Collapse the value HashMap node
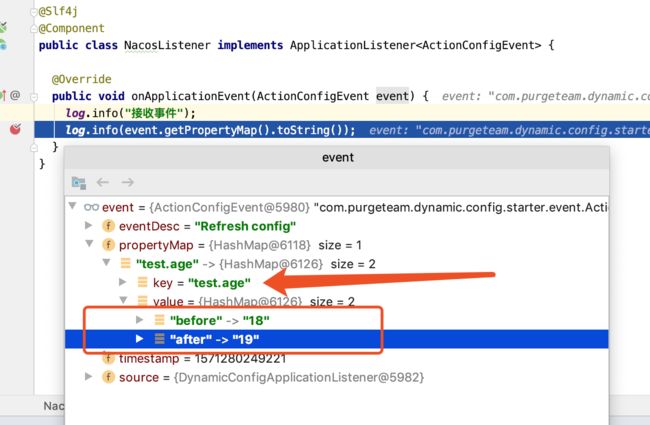Image resolution: width=650 pixels, height=425 pixels. point(124,300)
